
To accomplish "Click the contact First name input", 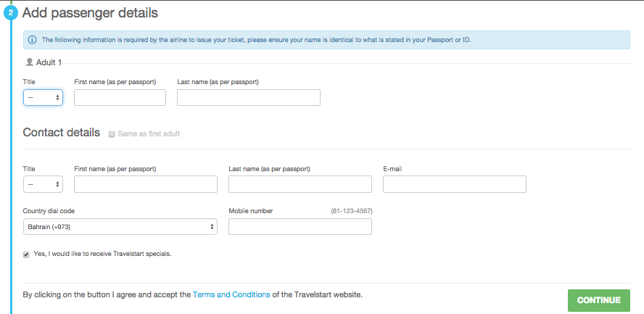I will [146, 184].
